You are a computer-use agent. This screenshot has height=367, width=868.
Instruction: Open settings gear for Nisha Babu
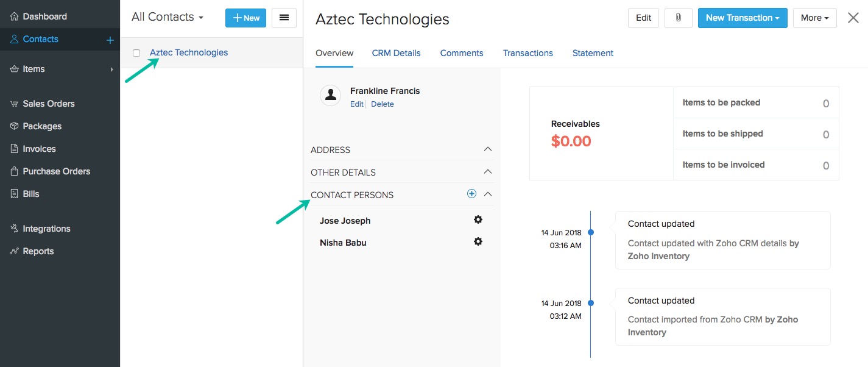coord(478,241)
